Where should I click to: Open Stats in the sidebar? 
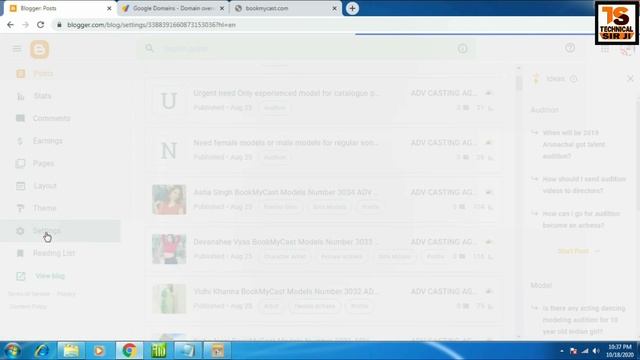coord(42,96)
